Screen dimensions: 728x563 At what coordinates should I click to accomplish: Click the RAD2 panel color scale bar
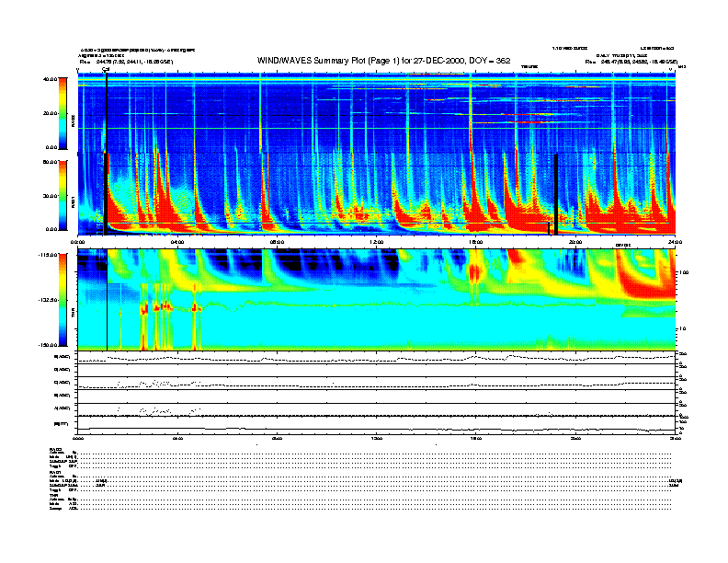pos(63,113)
